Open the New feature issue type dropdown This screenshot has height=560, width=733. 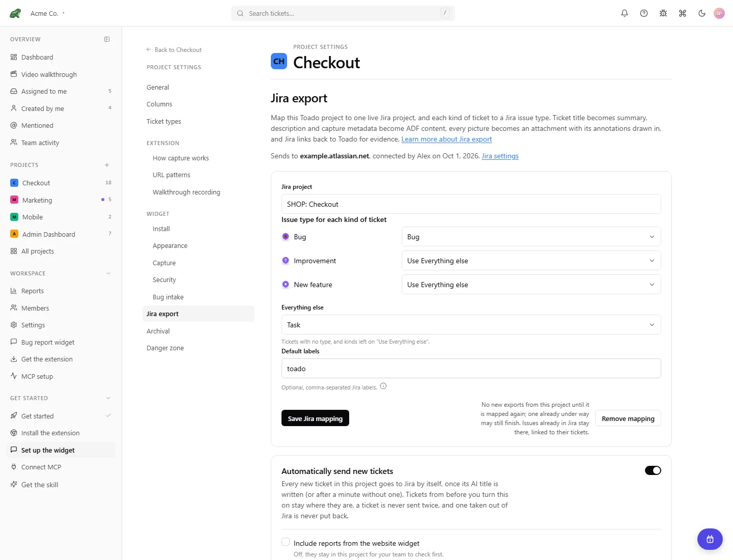(x=531, y=285)
